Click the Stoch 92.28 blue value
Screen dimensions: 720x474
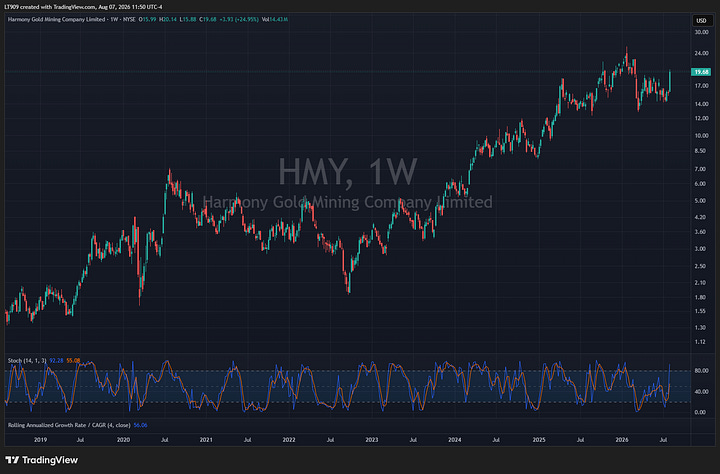coord(56,361)
